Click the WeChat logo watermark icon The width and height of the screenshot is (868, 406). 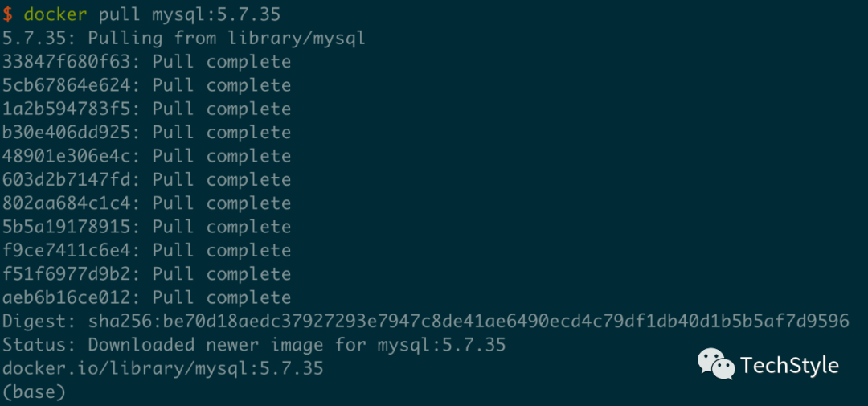[x=715, y=363]
